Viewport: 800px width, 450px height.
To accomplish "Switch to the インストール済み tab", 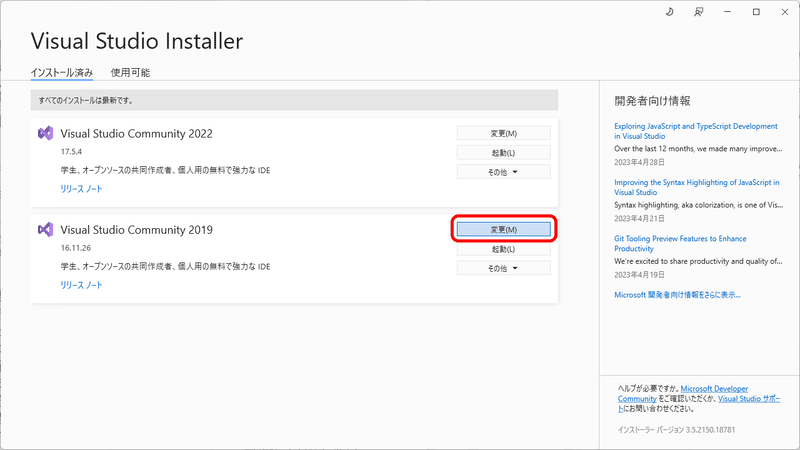I will pyautogui.click(x=62, y=72).
